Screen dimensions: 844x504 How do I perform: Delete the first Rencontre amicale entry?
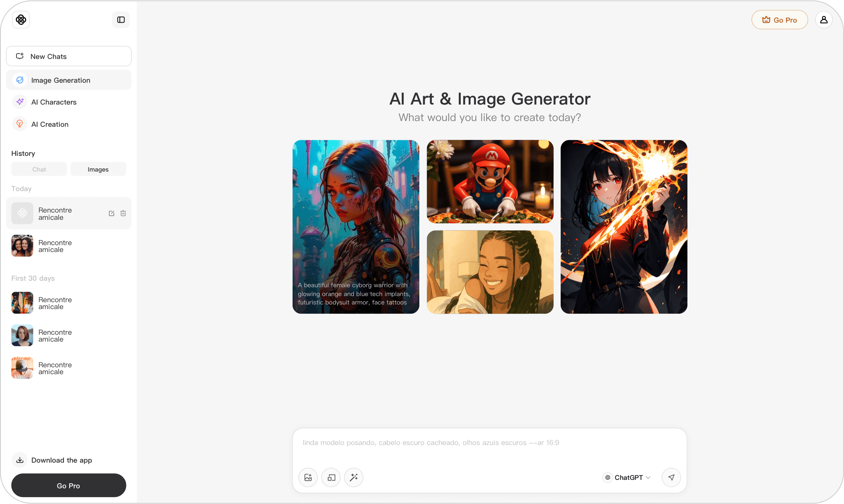[123, 214]
